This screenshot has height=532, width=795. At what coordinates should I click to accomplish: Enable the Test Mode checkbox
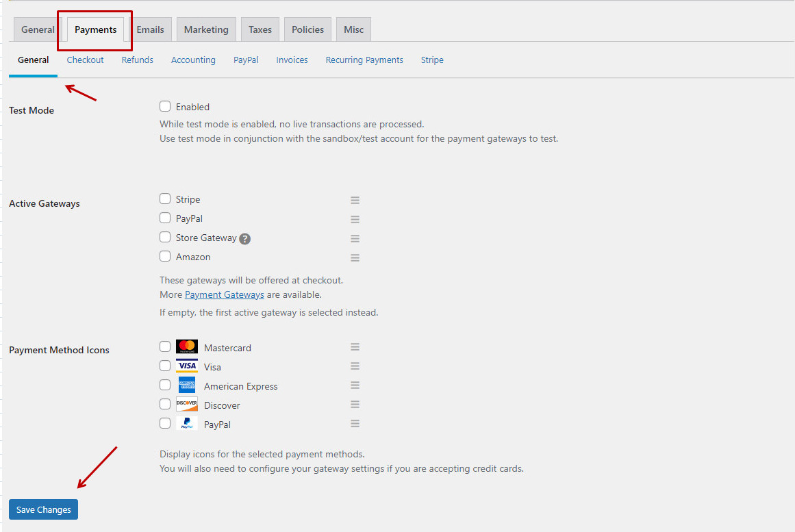click(x=165, y=106)
